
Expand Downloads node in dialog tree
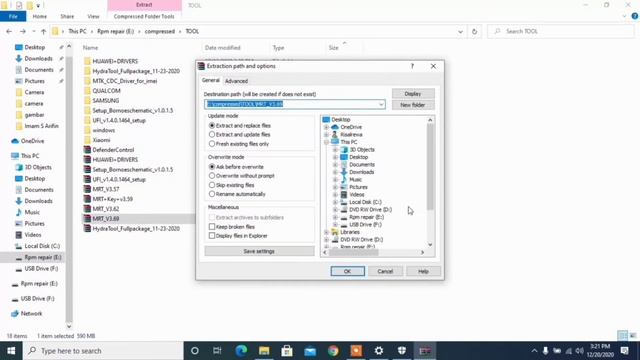click(335, 172)
